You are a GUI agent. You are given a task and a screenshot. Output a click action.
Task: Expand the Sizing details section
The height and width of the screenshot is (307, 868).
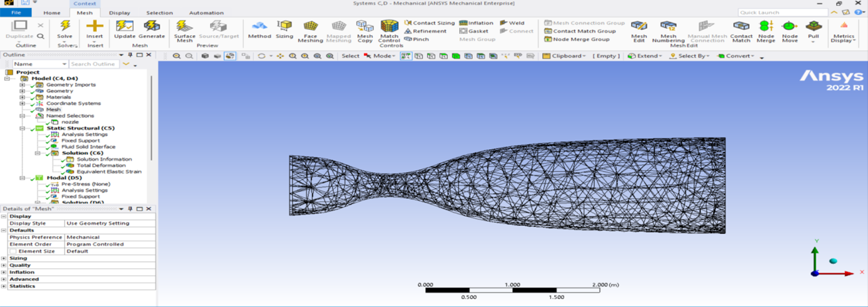pos(4,258)
